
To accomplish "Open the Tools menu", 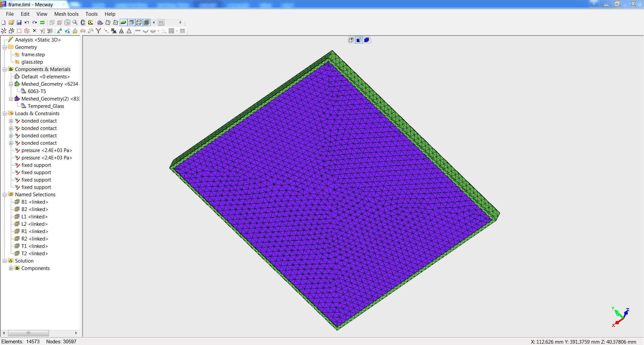I will coord(91,14).
